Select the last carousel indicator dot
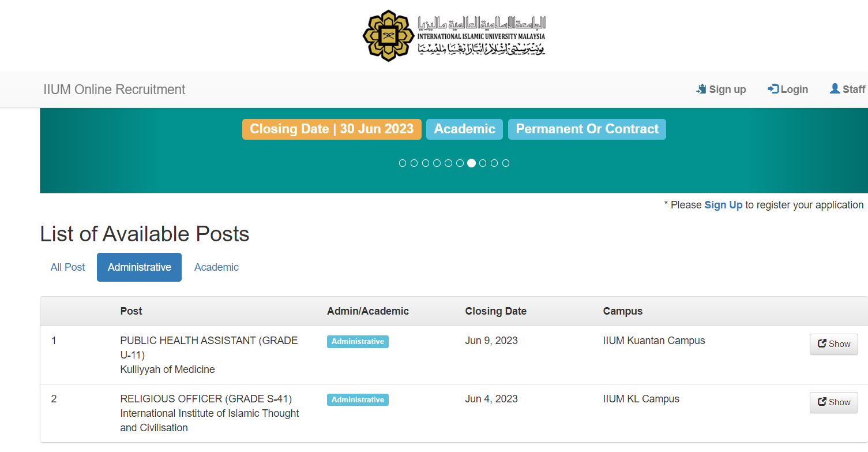 [x=506, y=163]
